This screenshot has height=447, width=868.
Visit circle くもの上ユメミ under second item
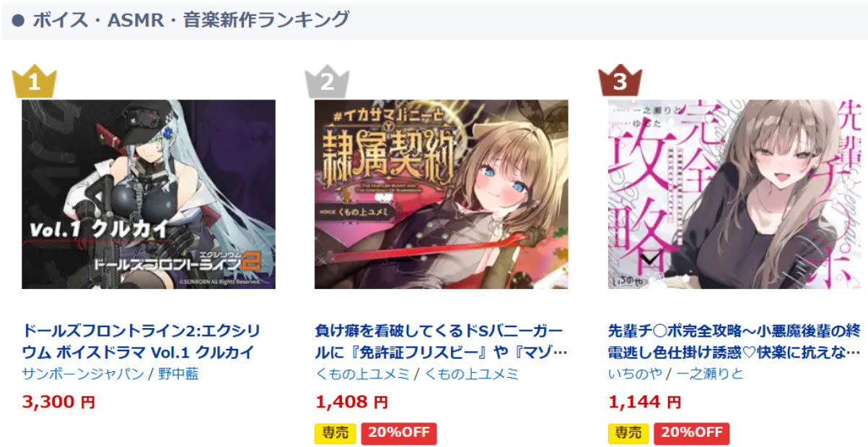tap(362, 374)
